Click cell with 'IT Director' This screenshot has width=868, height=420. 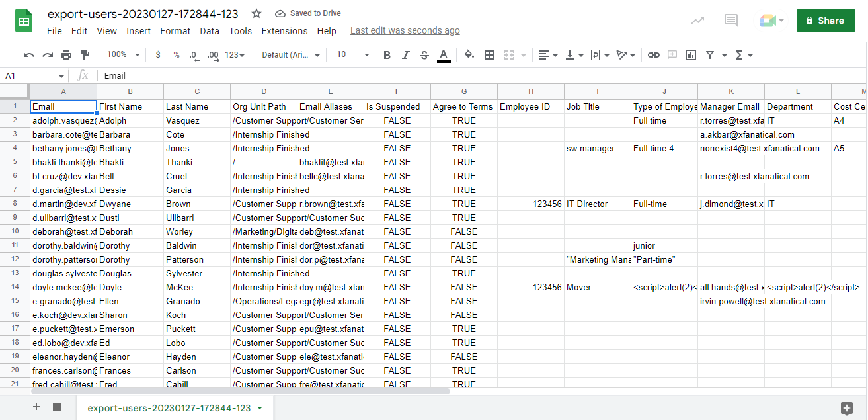click(x=598, y=204)
